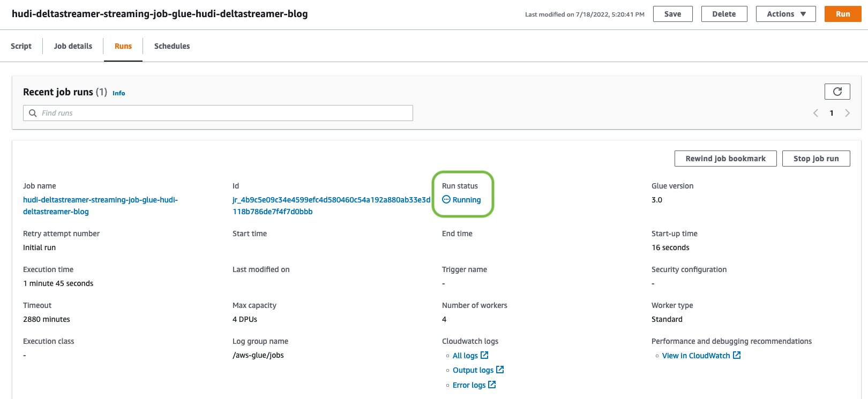Click the Log group name /aws-glue/jobs
The image size is (868, 399).
click(258, 355)
